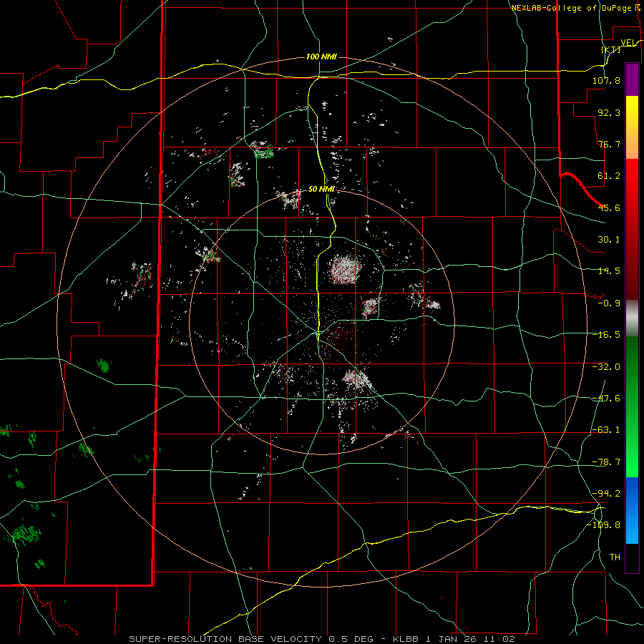Pick the yellow-orange segment of the color bar
Image resolution: width=644 pixels, height=644 pixels.
(x=632, y=127)
